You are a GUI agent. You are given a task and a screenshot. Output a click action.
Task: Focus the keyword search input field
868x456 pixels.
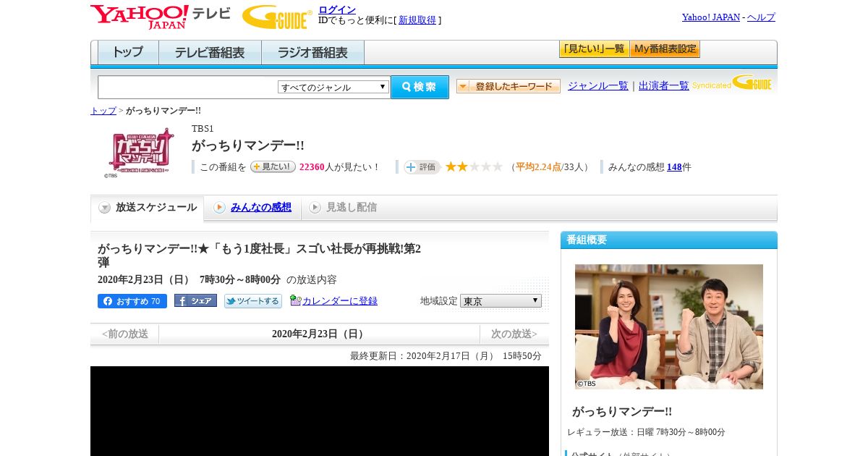(x=188, y=87)
